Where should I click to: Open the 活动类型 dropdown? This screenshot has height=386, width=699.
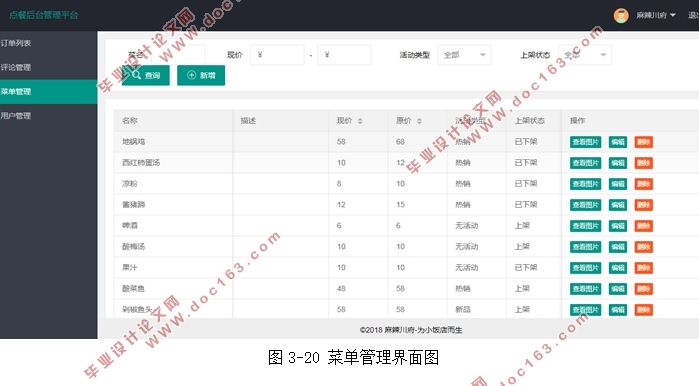click(x=465, y=55)
